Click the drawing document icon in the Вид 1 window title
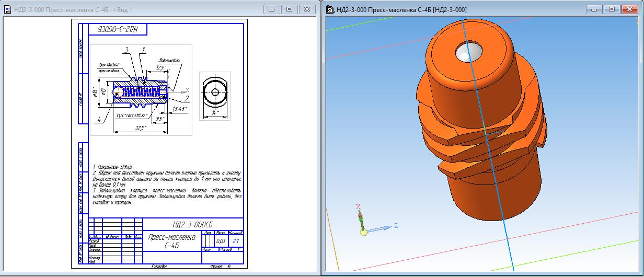Viewport: 644px width, 277px height. click(x=7, y=9)
